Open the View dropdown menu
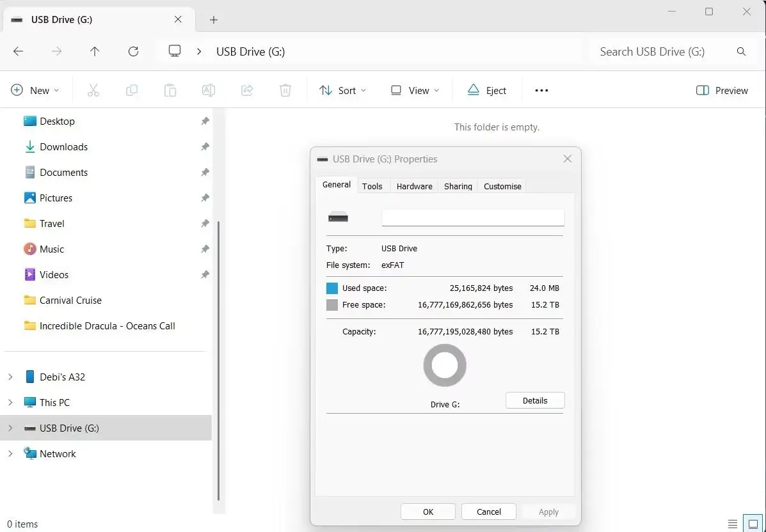766x532 pixels. click(x=415, y=90)
